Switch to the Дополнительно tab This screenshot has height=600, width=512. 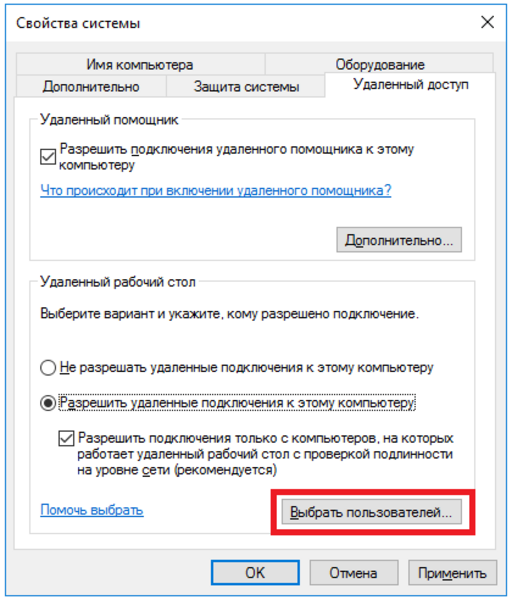pos(91,86)
